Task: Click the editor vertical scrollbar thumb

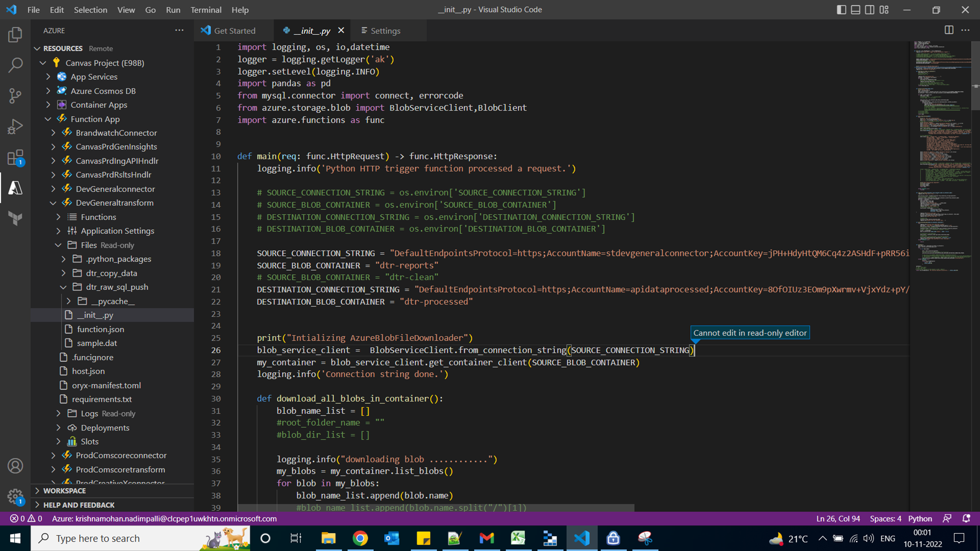Action: coord(976,76)
